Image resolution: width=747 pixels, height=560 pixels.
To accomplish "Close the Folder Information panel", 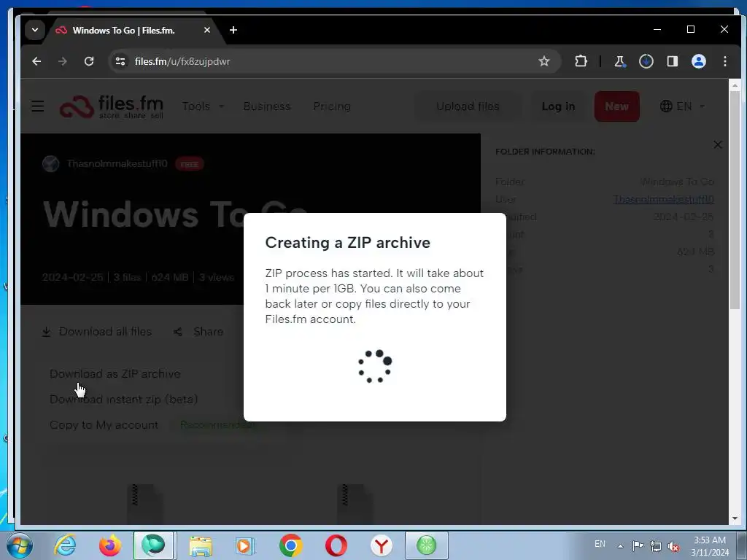I will pos(718,145).
